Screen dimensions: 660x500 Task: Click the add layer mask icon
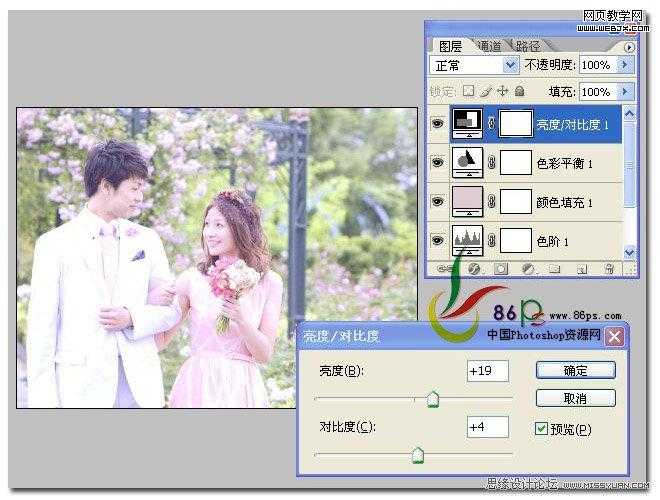pyautogui.click(x=501, y=269)
